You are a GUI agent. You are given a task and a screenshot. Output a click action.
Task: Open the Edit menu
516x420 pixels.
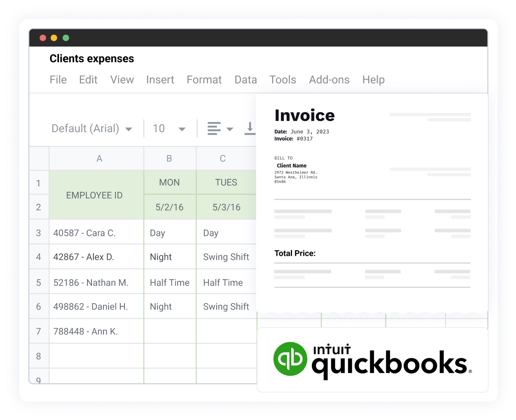(x=88, y=80)
